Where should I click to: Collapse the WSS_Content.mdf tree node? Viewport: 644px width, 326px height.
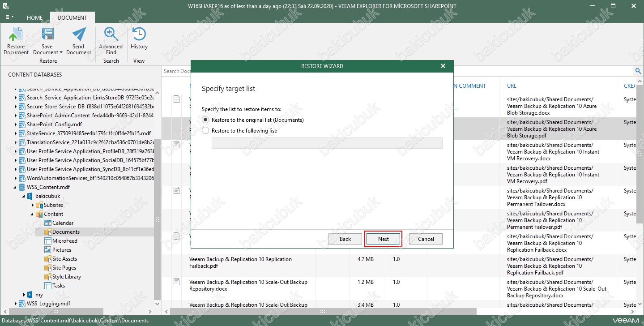[x=16, y=187]
